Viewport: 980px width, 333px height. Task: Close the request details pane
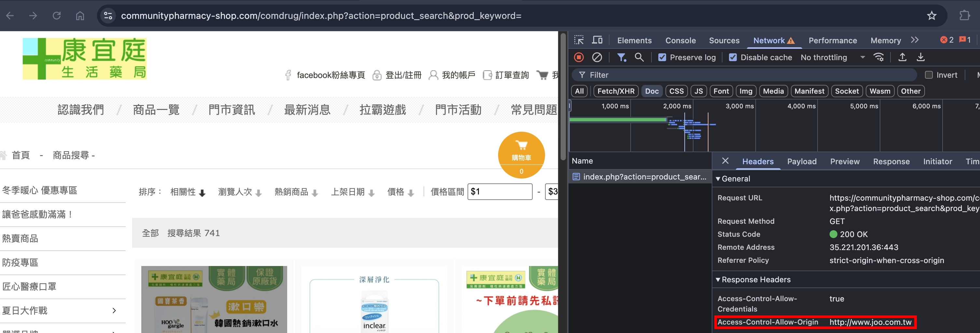[725, 161]
